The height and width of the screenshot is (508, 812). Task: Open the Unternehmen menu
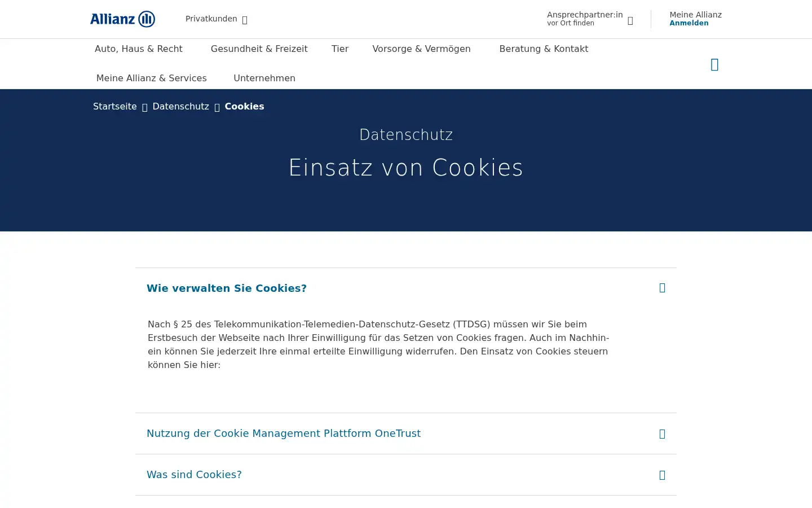(264, 78)
